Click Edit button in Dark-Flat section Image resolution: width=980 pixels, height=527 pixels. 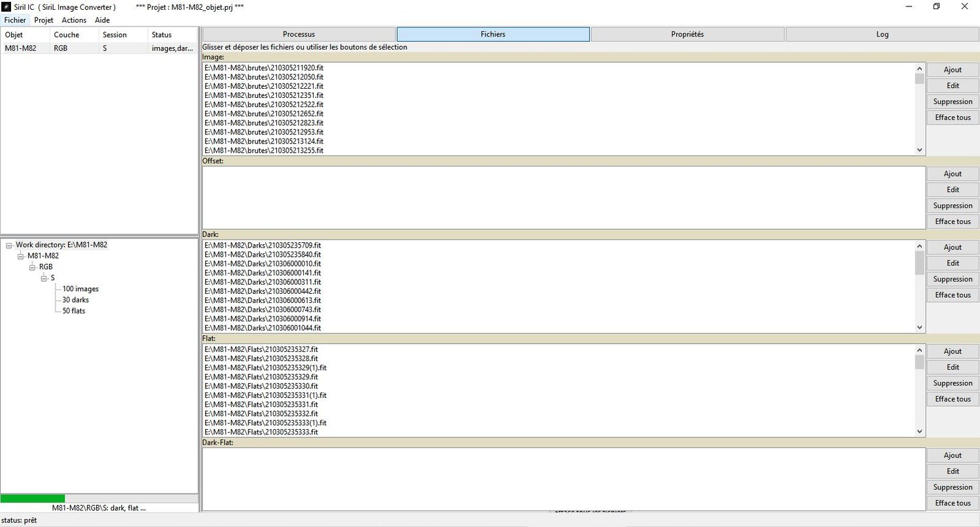953,471
